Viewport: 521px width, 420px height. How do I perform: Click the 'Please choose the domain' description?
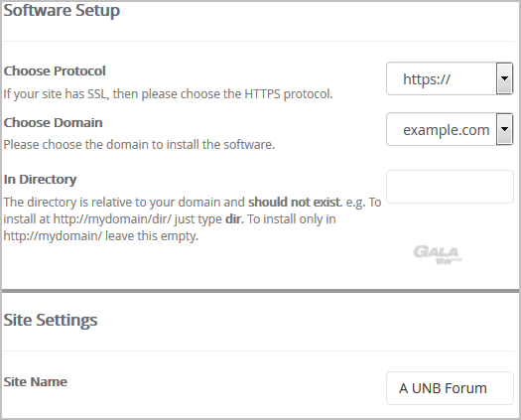(139, 145)
